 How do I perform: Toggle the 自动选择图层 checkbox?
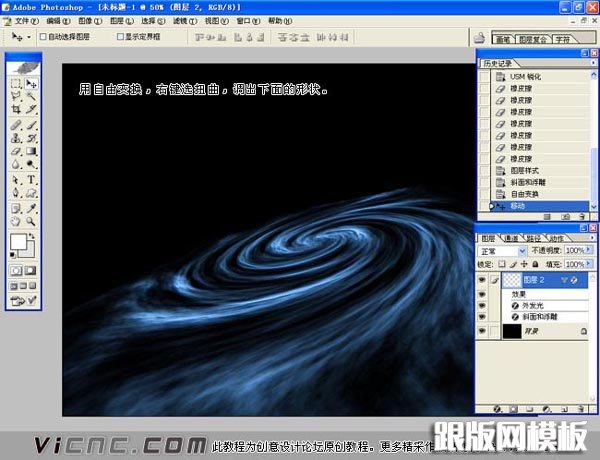click(43, 37)
